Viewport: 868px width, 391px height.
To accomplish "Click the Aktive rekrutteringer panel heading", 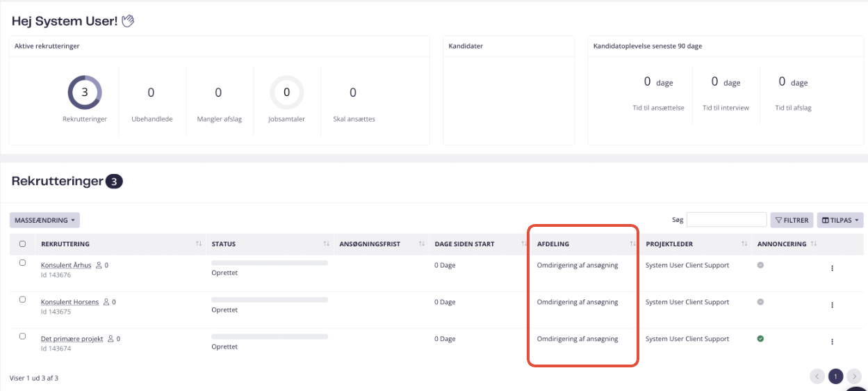I will 47,46.
